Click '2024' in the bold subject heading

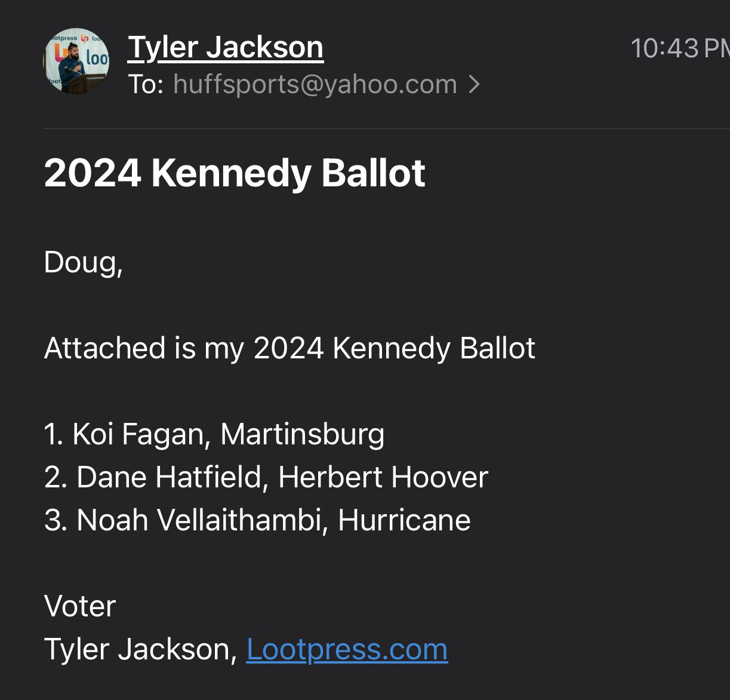(x=93, y=173)
